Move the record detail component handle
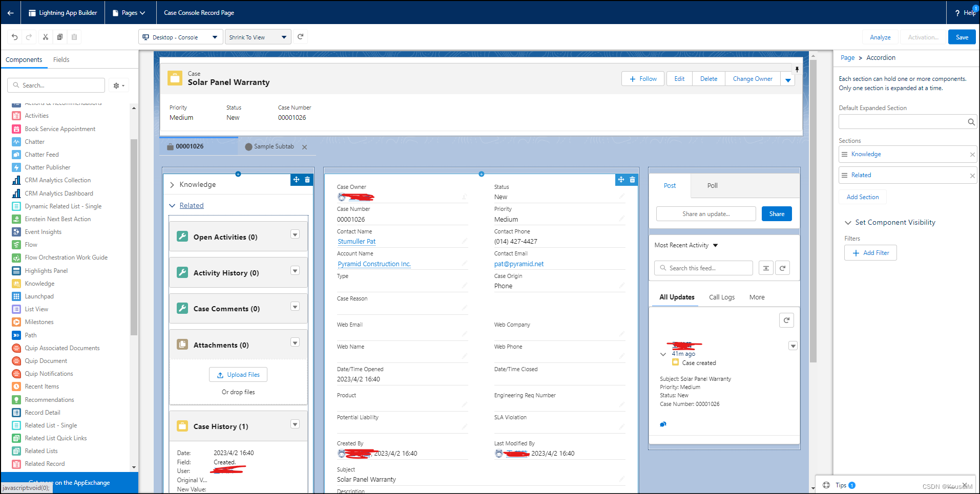The width and height of the screenshot is (980, 494). click(x=621, y=180)
